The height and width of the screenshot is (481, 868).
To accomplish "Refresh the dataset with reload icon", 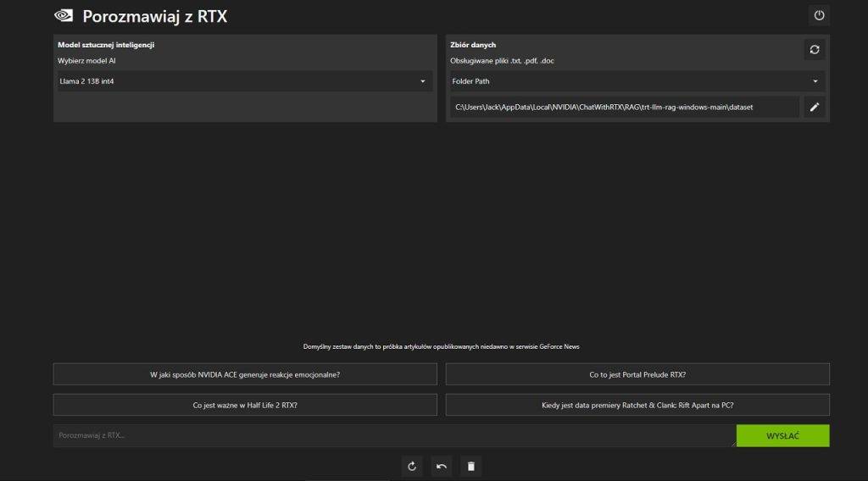I will tap(815, 50).
